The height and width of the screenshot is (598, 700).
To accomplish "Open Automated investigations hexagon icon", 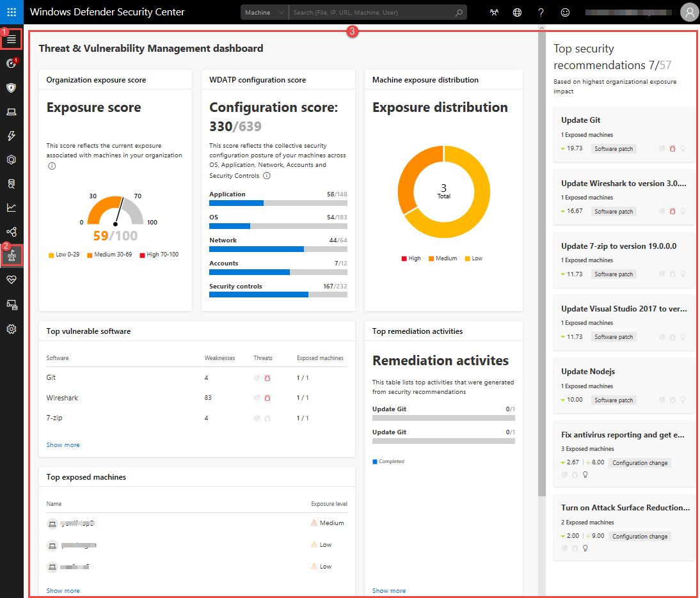I will tap(12, 160).
